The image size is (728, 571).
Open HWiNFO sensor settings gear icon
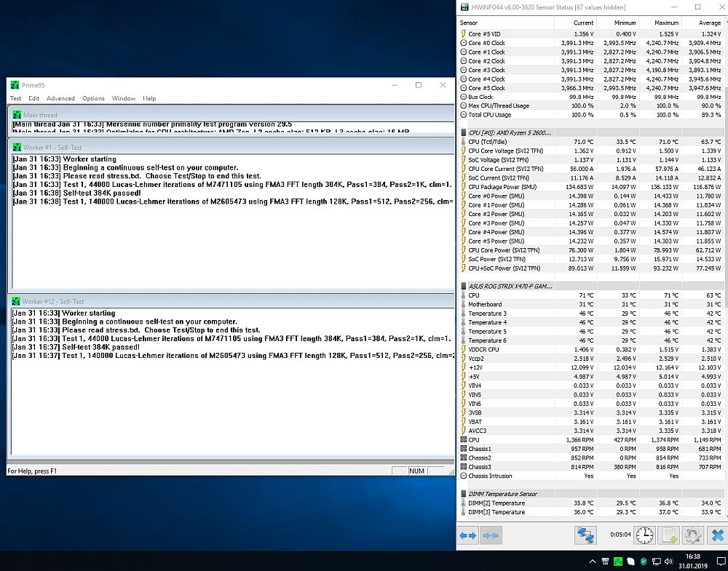coord(693,535)
